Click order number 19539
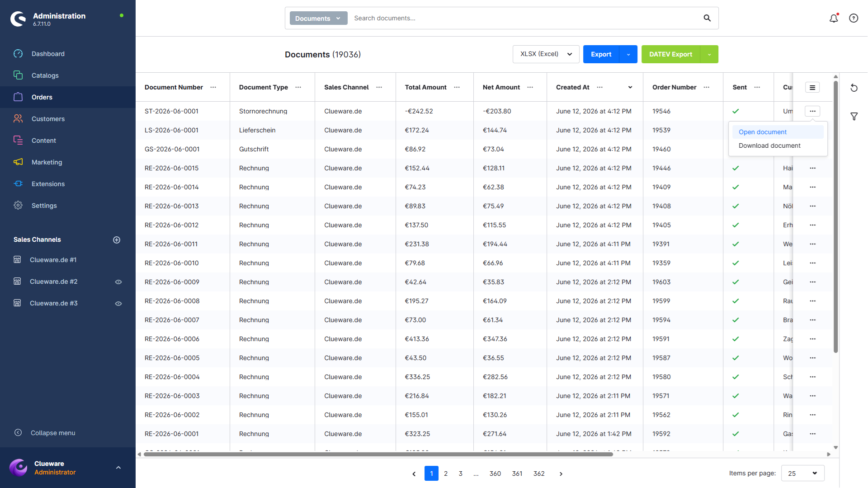The width and height of the screenshot is (868, 488). [661, 130]
